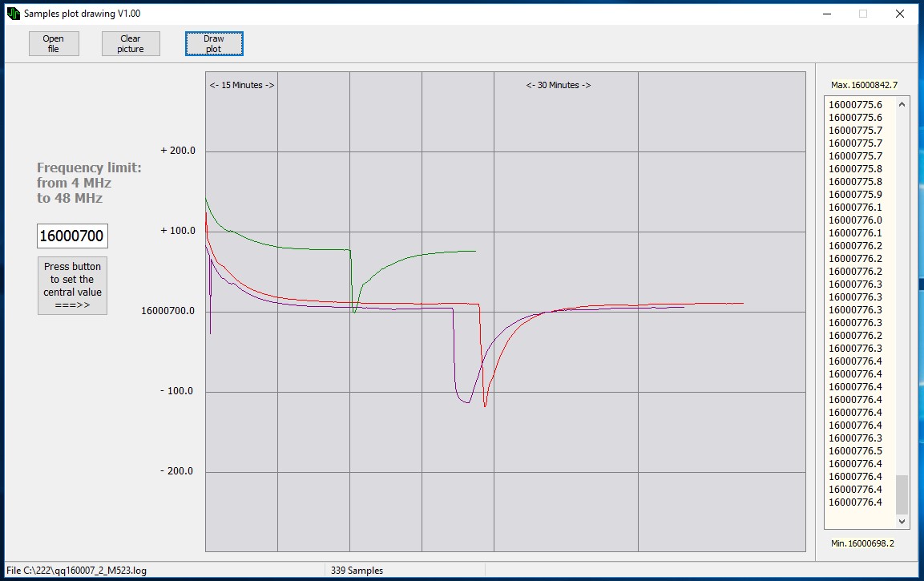Viewport: 924px width, 581px height.
Task: Click the <- 15 Minutes -> grid label
Action: pos(241,85)
